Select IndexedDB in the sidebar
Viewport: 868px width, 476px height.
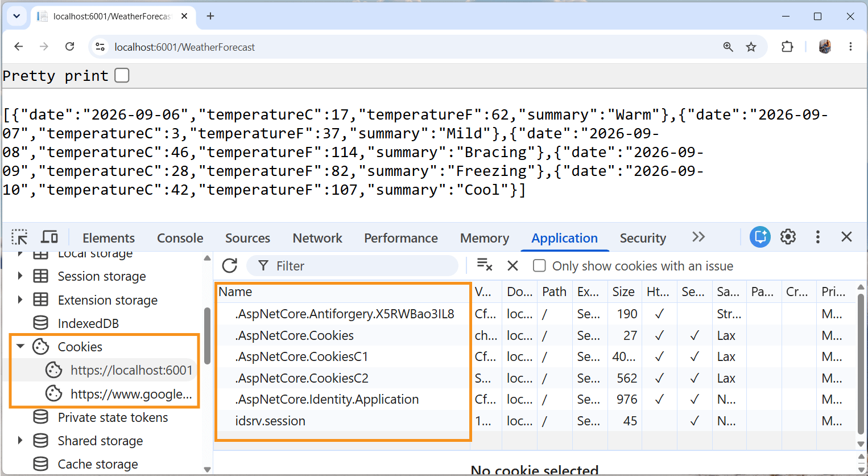tap(88, 323)
